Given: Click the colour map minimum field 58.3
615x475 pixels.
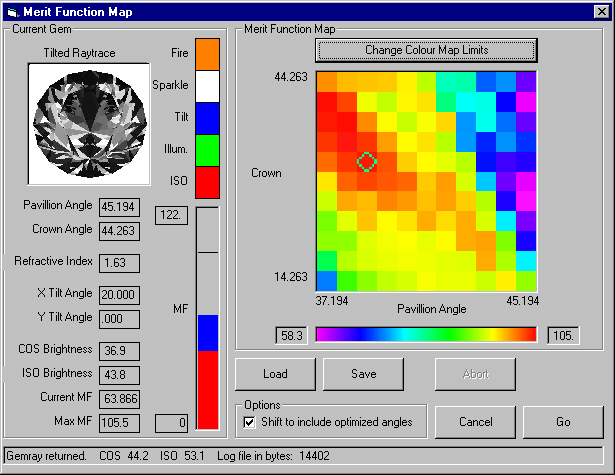Looking at the screenshot, I should pyautogui.click(x=291, y=336).
